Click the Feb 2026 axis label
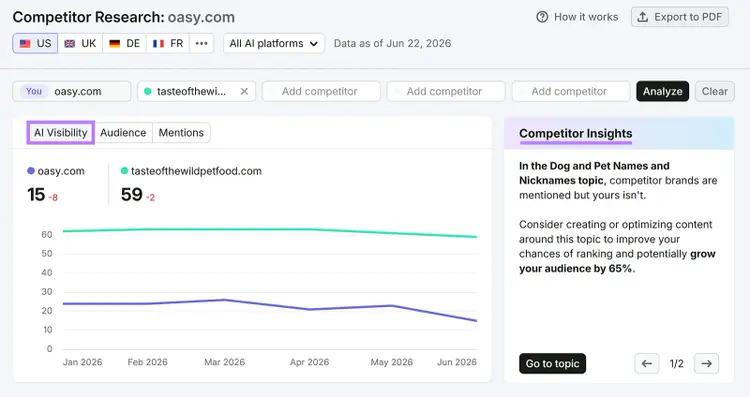750x397 pixels. 147,362
